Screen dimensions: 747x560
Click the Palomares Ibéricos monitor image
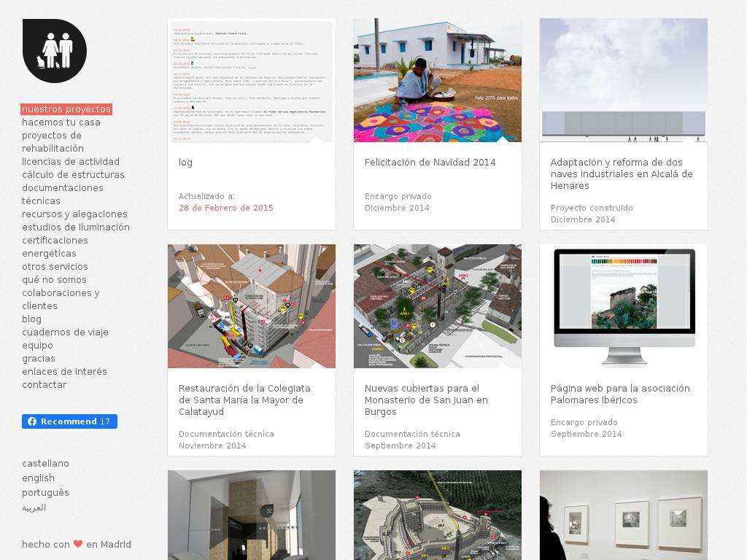tap(624, 306)
